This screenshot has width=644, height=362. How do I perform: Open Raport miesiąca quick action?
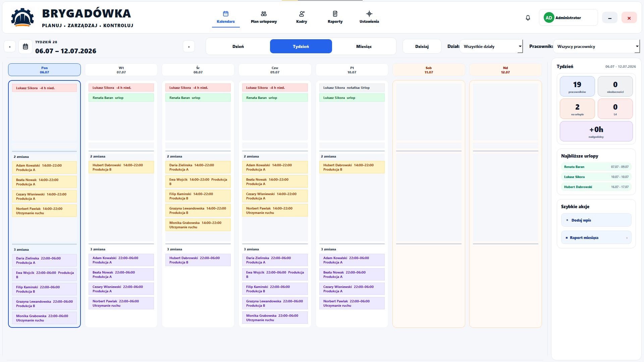click(596, 238)
